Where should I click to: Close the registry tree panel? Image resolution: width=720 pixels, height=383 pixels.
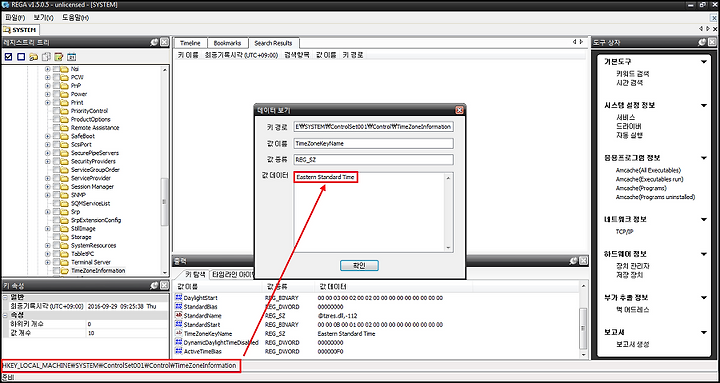coord(164,42)
